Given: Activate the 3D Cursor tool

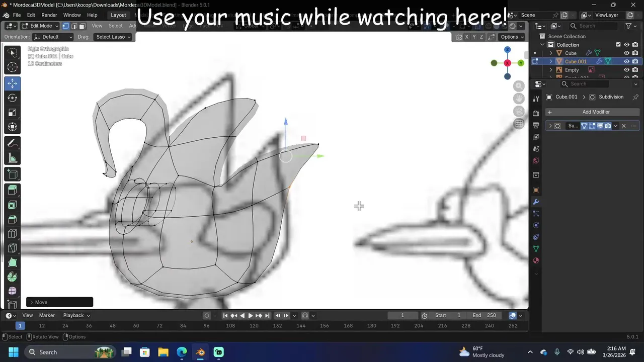Looking at the screenshot, I should pyautogui.click(x=13, y=67).
